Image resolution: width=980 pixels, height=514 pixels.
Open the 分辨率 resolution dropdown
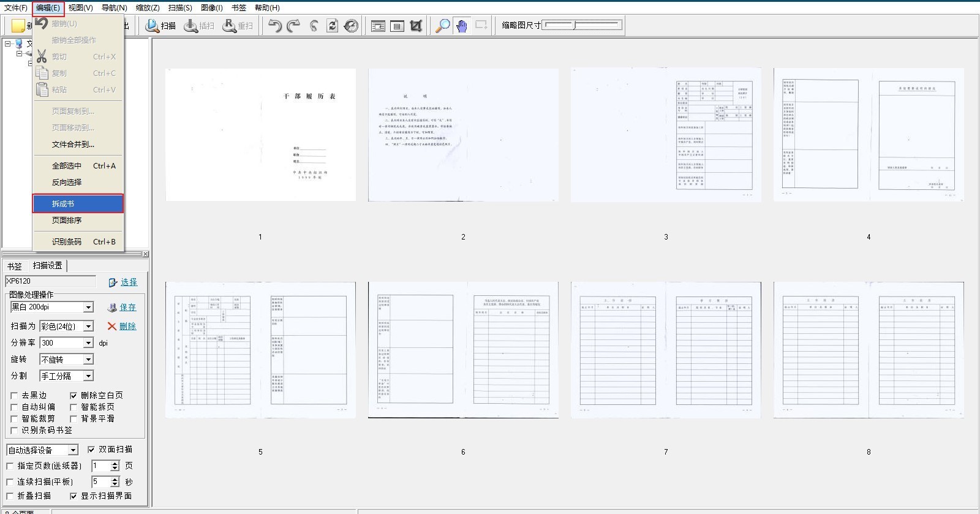pos(88,343)
